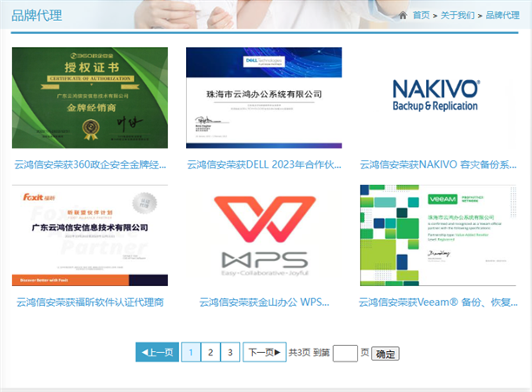
Task: Open the Dell Technologies certificate thumbnail
Action: 263,97
